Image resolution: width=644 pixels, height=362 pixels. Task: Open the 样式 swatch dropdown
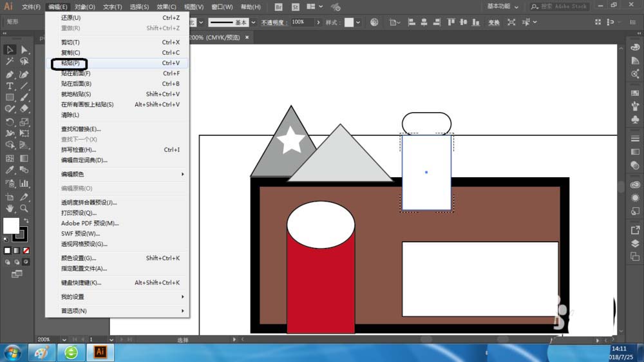[359, 22]
